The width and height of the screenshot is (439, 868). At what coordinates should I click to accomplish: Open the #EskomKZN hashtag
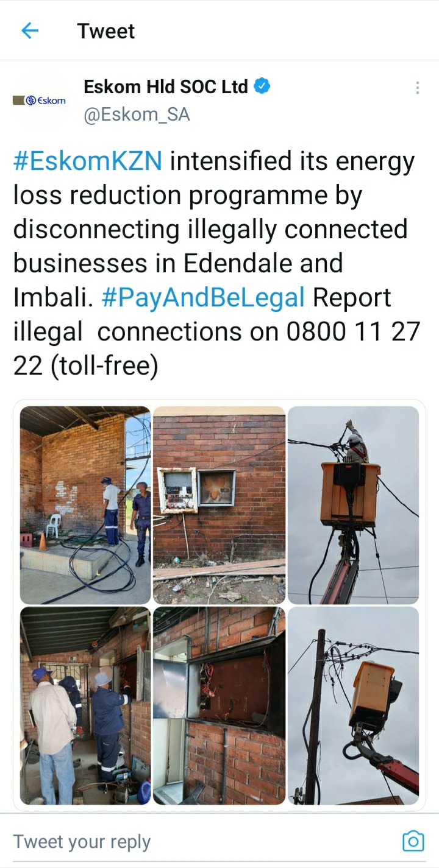pyautogui.click(x=88, y=162)
